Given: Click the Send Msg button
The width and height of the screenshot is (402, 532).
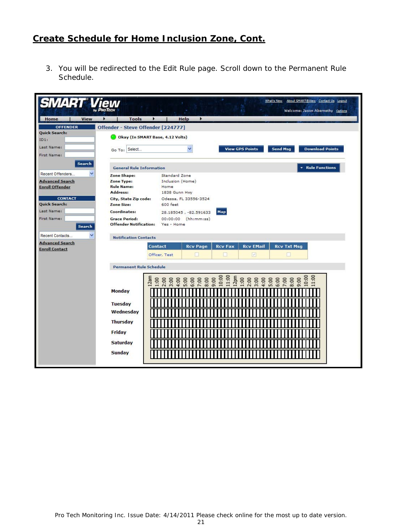Looking at the screenshot, I should [x=281, y=149].
